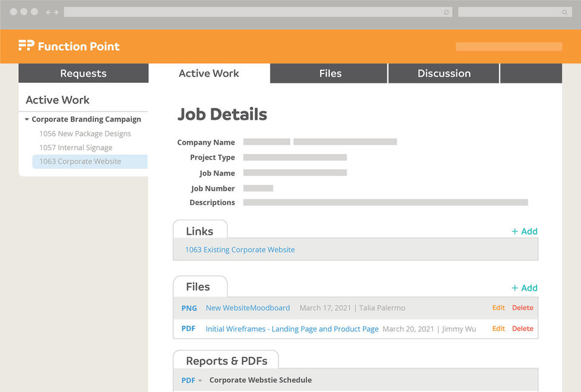The height and width of the screenshot is (392, 581).
Task: Collapse the Corporate Branding Campaign tree
Action: [x=27, y=120]
